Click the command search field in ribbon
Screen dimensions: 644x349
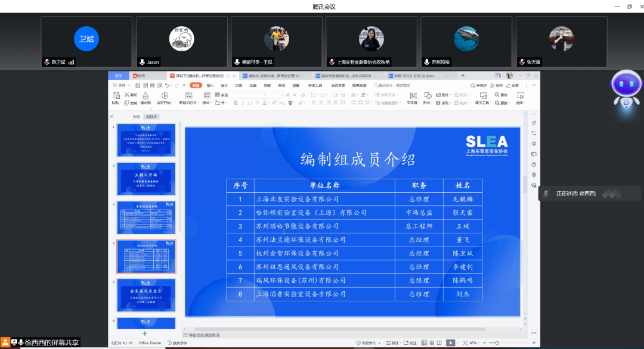coord(392,85)
